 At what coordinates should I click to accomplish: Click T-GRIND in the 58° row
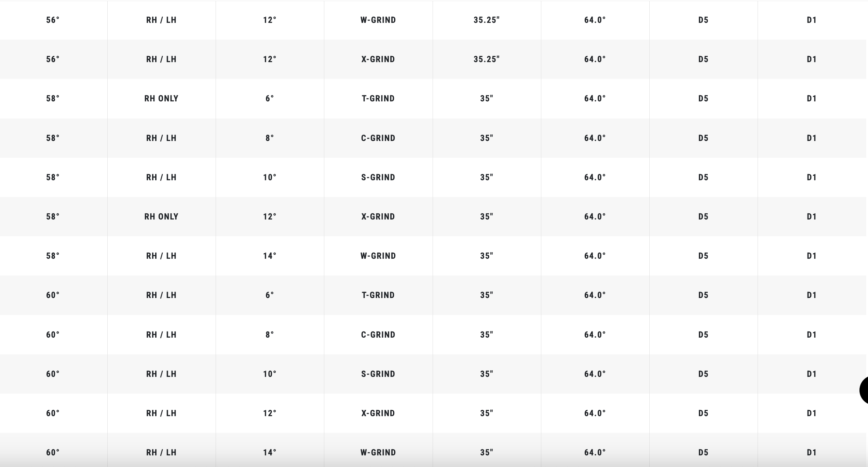click(x=378, y=99)
